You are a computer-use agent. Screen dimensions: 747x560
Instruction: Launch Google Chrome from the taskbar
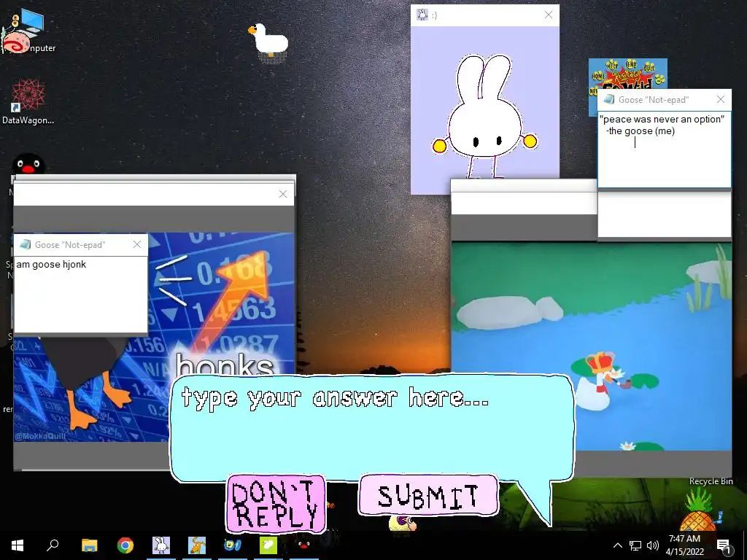click(x=125, y=545)
